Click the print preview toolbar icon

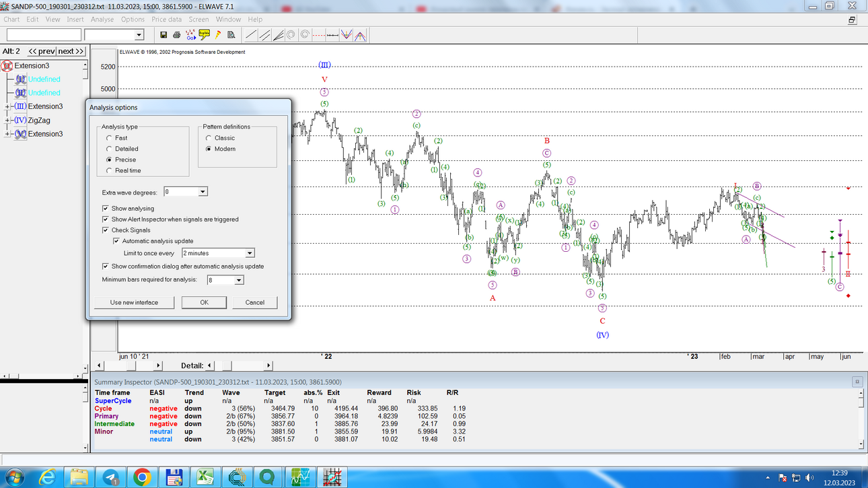click(x=231, y=35)
